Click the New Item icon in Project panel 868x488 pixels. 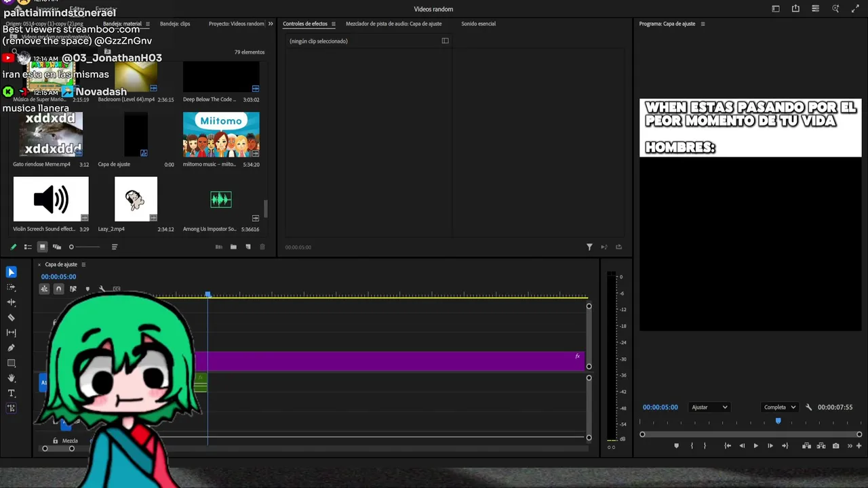click(248, 247)
